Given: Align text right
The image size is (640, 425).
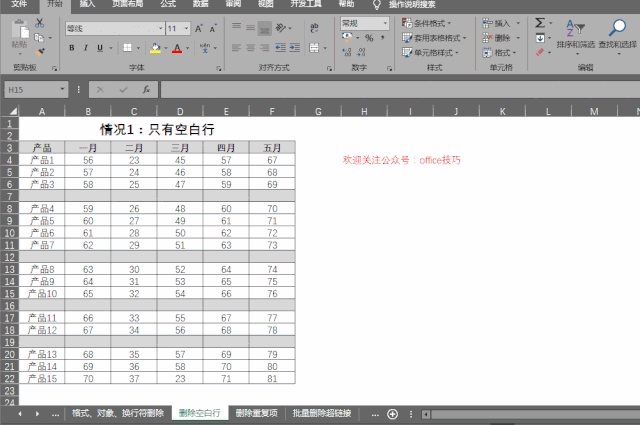Looking at the screenshot, I should point(264,48).
